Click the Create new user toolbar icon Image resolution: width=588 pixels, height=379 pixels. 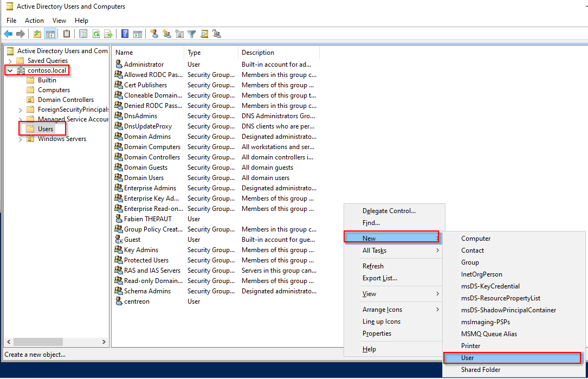[x=154, y=34]
